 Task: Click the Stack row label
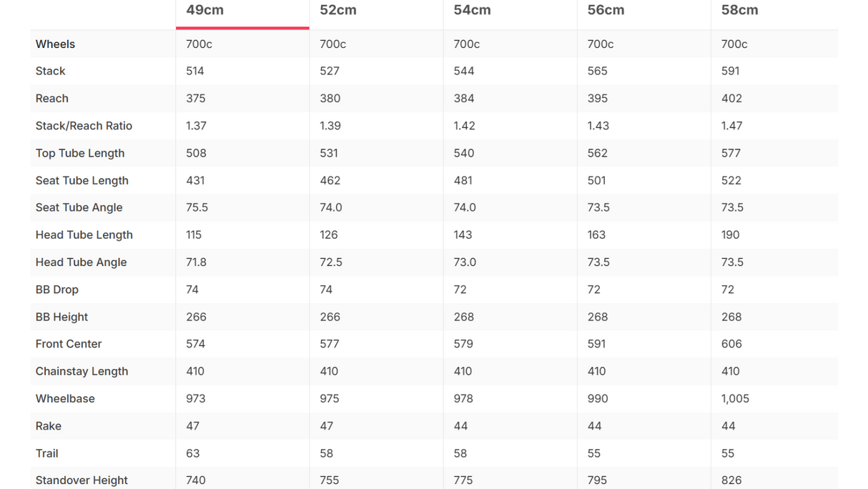coord(50,71)
